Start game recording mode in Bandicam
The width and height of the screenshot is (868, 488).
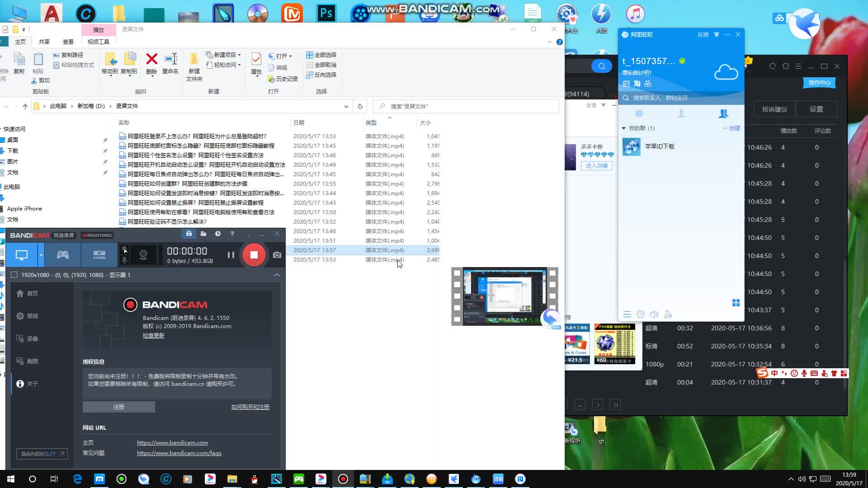[62, 254]
